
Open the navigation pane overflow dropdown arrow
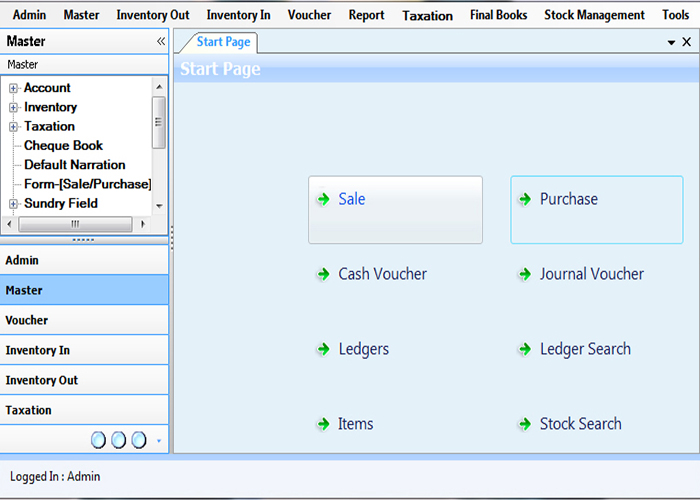click(x=159, y=440)
